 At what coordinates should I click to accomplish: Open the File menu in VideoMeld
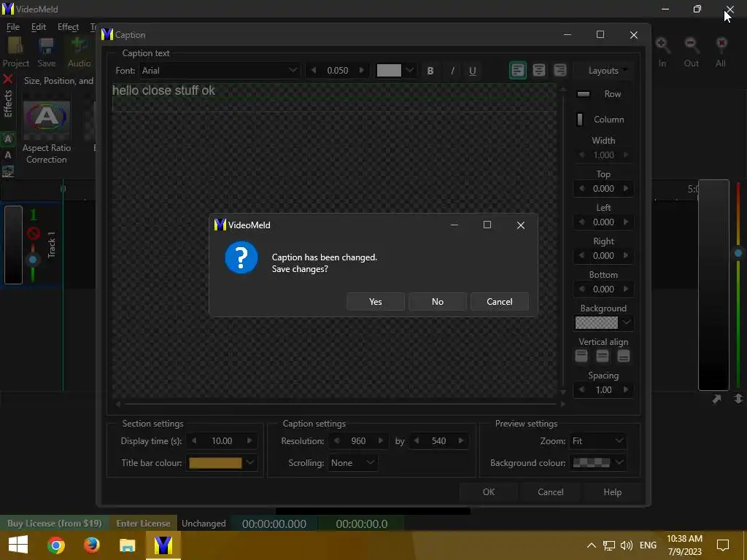(13, 27)
